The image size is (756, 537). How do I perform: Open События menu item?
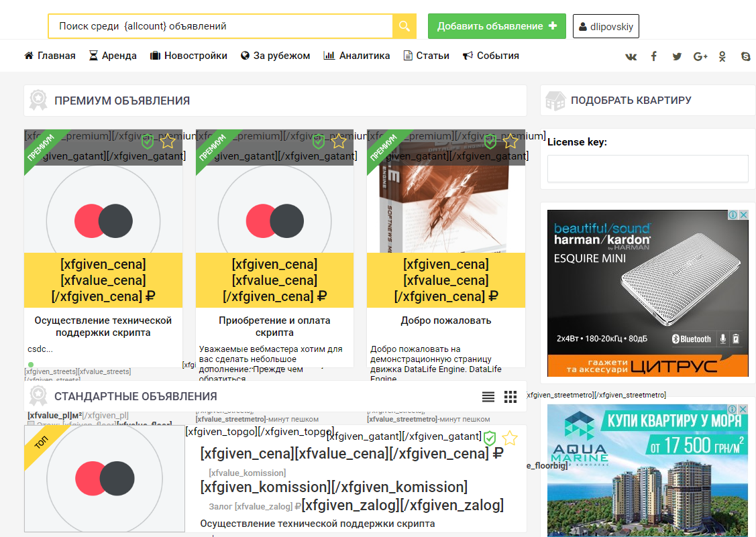coord(491,56)
